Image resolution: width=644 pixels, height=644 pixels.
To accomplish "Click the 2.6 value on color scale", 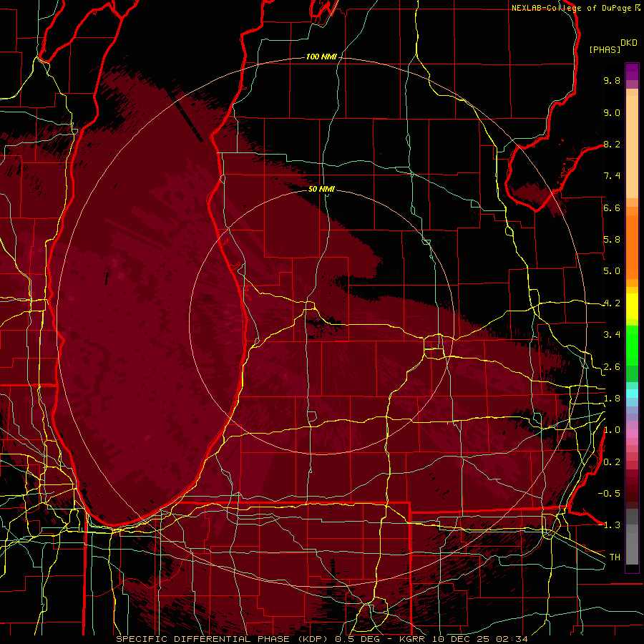I will point(612,367).
